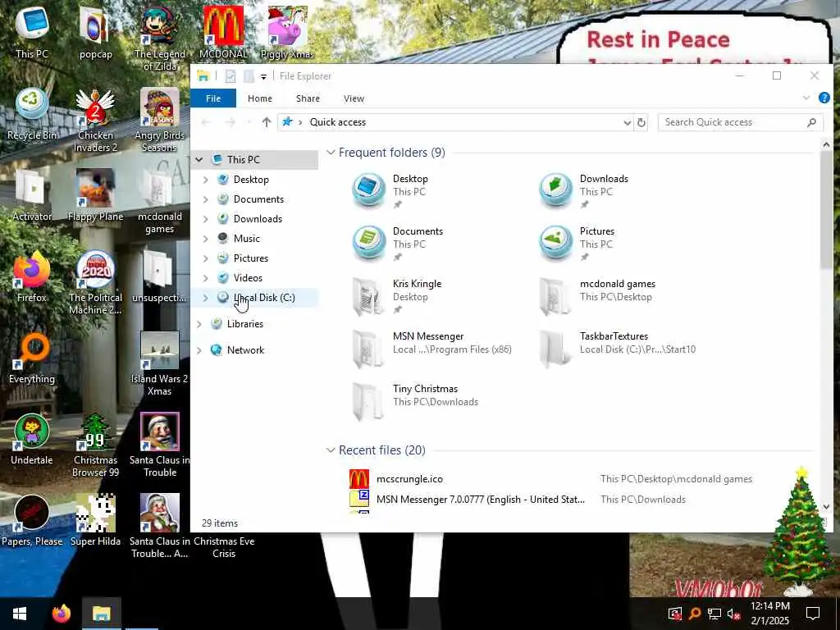Click the Explorer help question mark icon
This screenshot has height=630, width=840.
click(x=824, y=98)
